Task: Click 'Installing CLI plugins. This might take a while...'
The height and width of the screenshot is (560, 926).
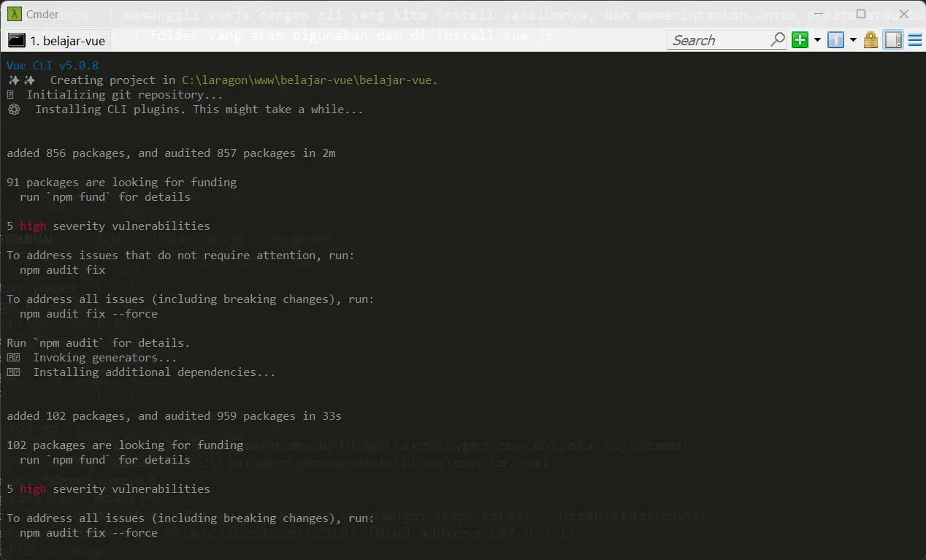Action: click(199, 110)
